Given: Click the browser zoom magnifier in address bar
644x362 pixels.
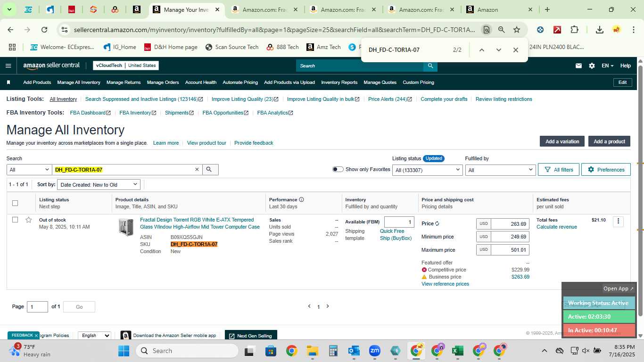Looking at the screenshot, I should coord(501,30).
